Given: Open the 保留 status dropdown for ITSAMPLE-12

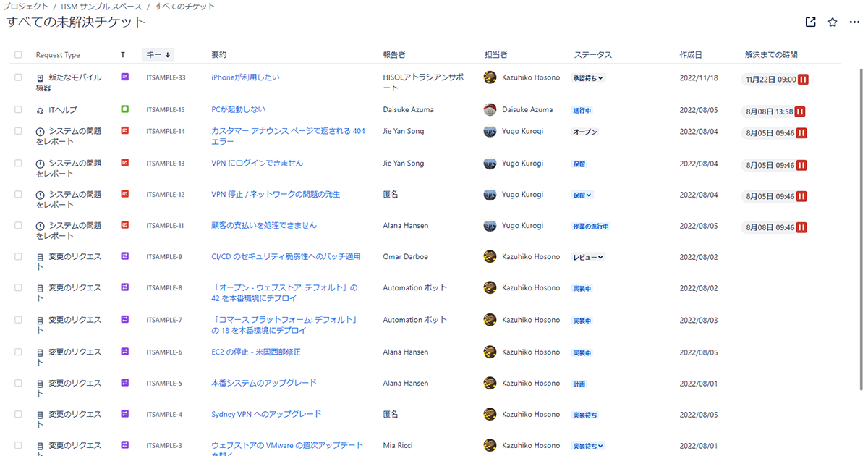Looking at the screenshot, I should pyautogui.click(x=582, y=195).
